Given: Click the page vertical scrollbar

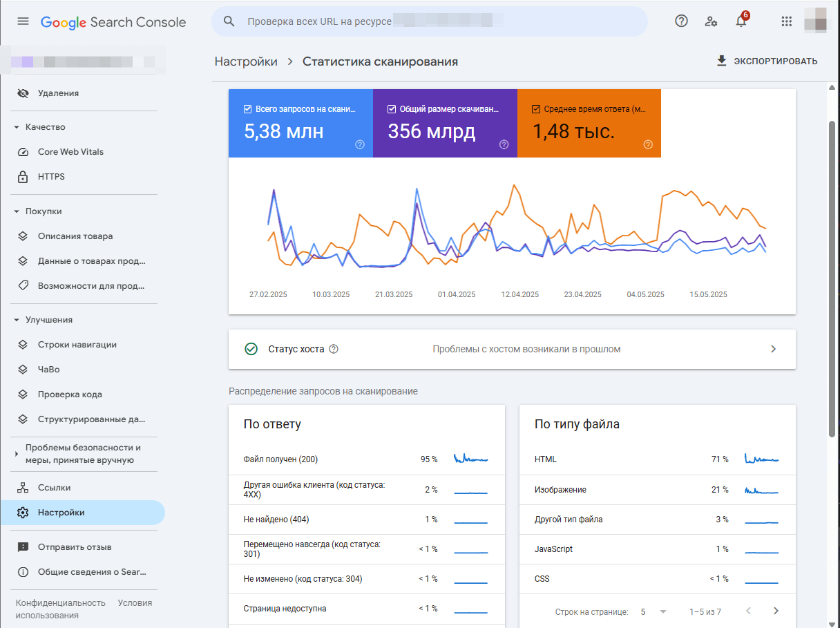Looking at the screenshot, I should click(x=832, y=276).
